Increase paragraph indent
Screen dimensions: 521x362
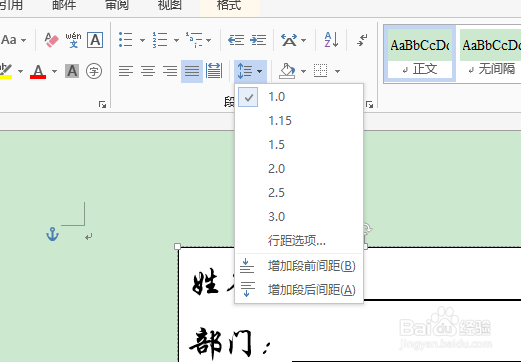(258, 40)
